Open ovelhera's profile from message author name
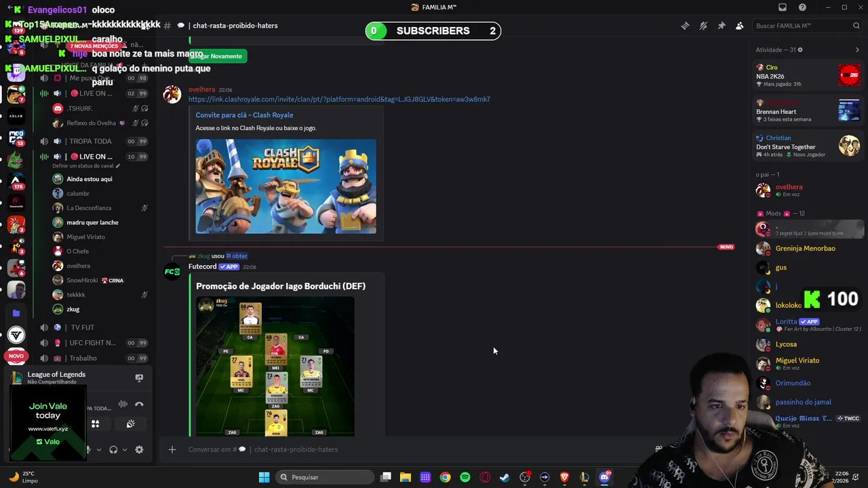The image size is (868, 488). coord(201,89)
